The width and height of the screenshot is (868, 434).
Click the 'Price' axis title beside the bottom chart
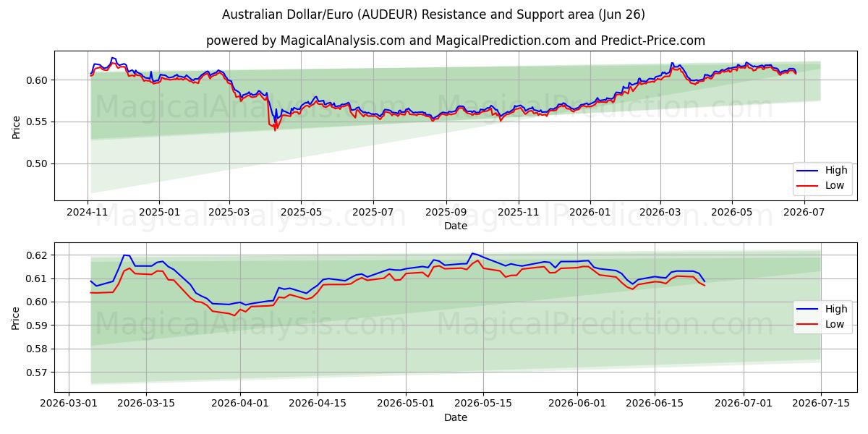click(x=16, y=318)
